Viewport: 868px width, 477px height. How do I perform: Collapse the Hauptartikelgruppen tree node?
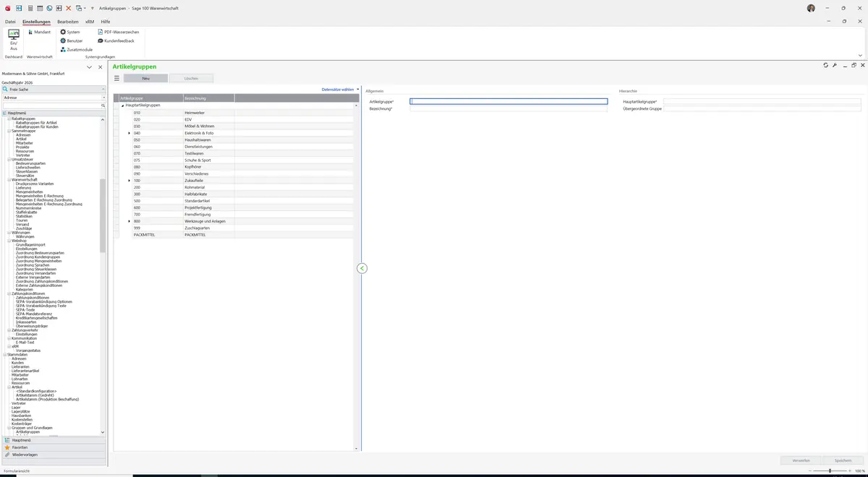pyautogui.click(x=122, y=106)
